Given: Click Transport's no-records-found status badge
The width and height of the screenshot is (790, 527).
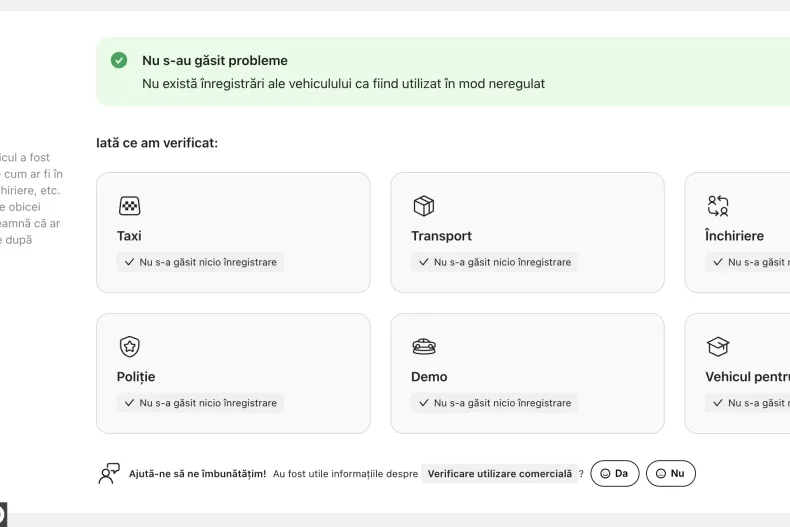Looking at the screenshot, I should (x=494, y=262).
